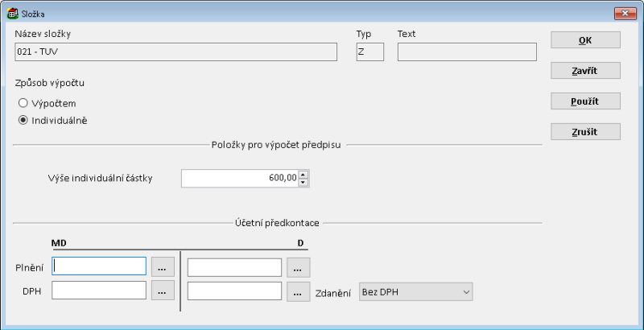This screenshot has width=644, height=330.
Task: Click the Zrušit button
Action: coord(585,131)
